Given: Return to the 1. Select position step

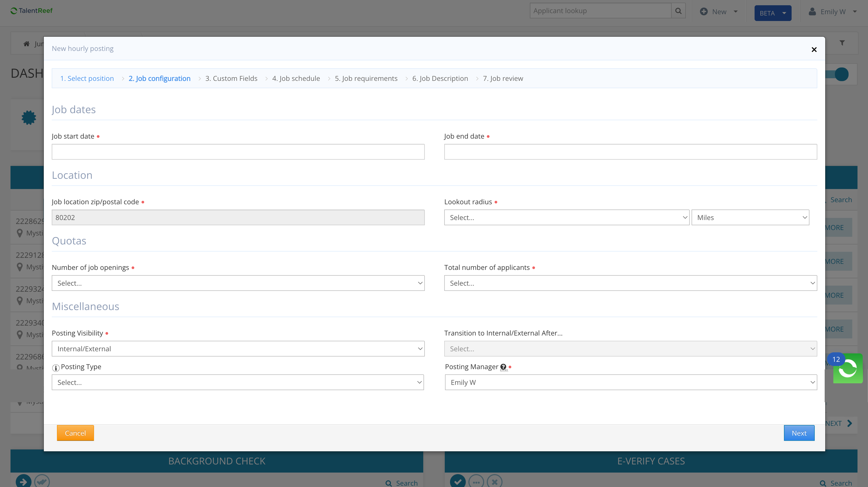Looking at the screenshot, I should click(x=87, y=78).
